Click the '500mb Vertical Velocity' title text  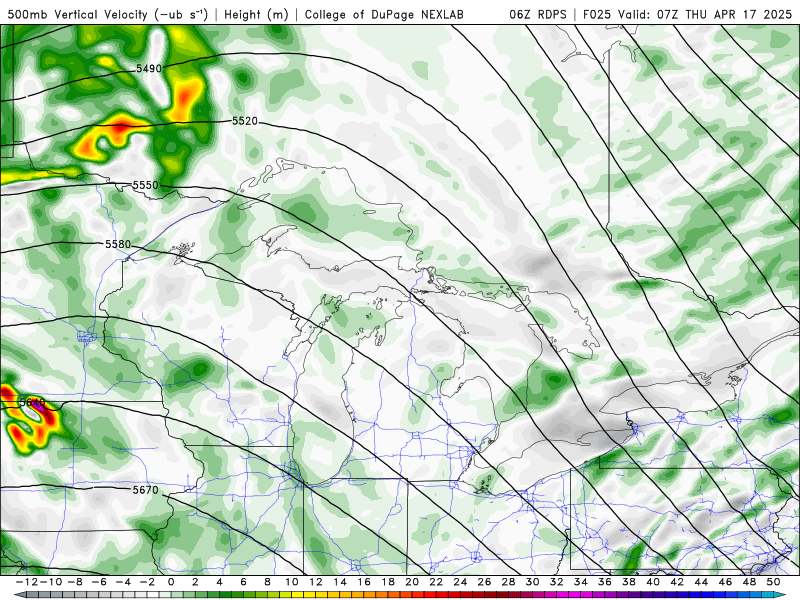click(77, 14)
